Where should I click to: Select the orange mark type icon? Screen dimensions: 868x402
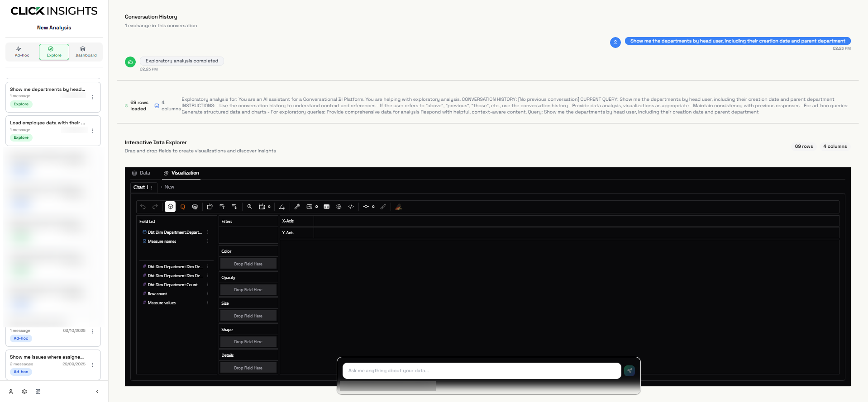point(183,207)
